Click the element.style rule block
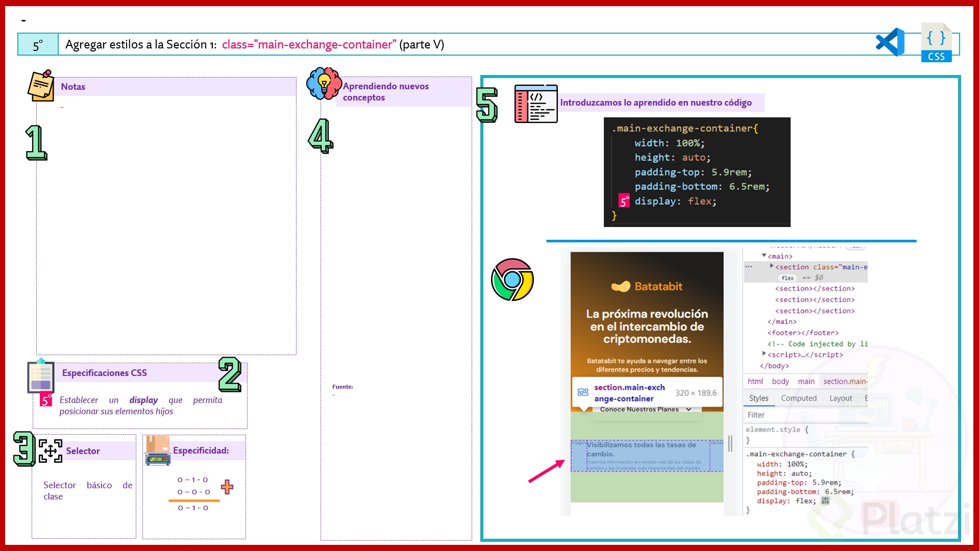Image resolution: width=980 pixels, height=551 pixels. click(777, 435)
